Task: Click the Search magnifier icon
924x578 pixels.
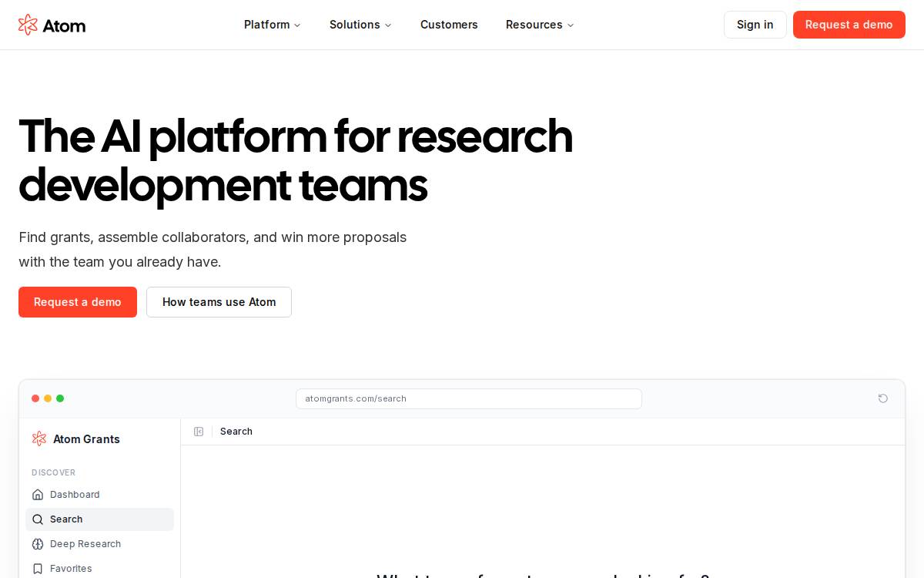Action: [x=38, y=519]
